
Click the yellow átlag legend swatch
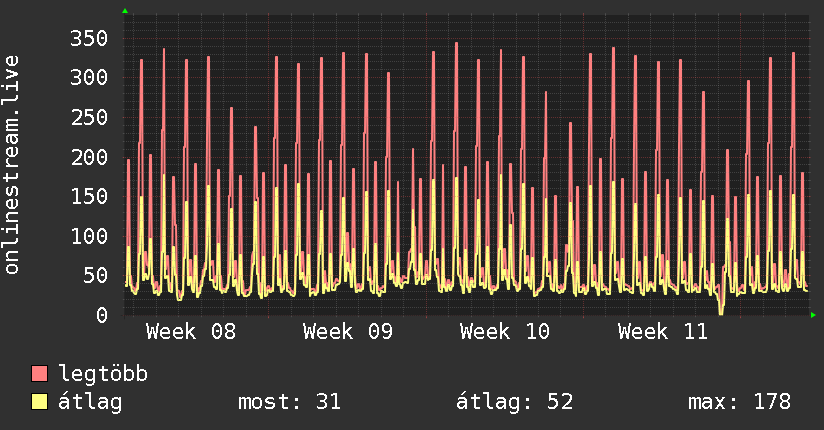tap(40, 402)
